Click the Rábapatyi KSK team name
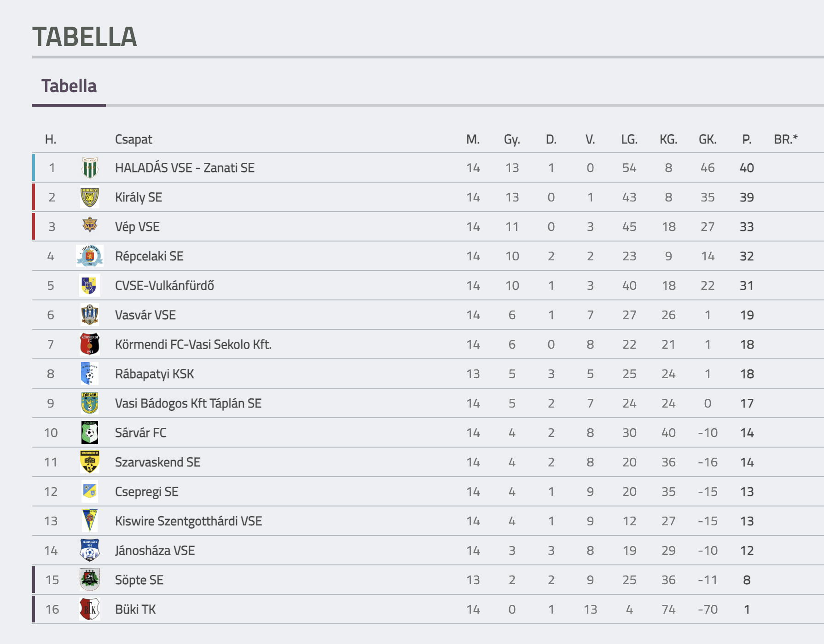Screen dimensions: 824x644 [x=154, y=374]
